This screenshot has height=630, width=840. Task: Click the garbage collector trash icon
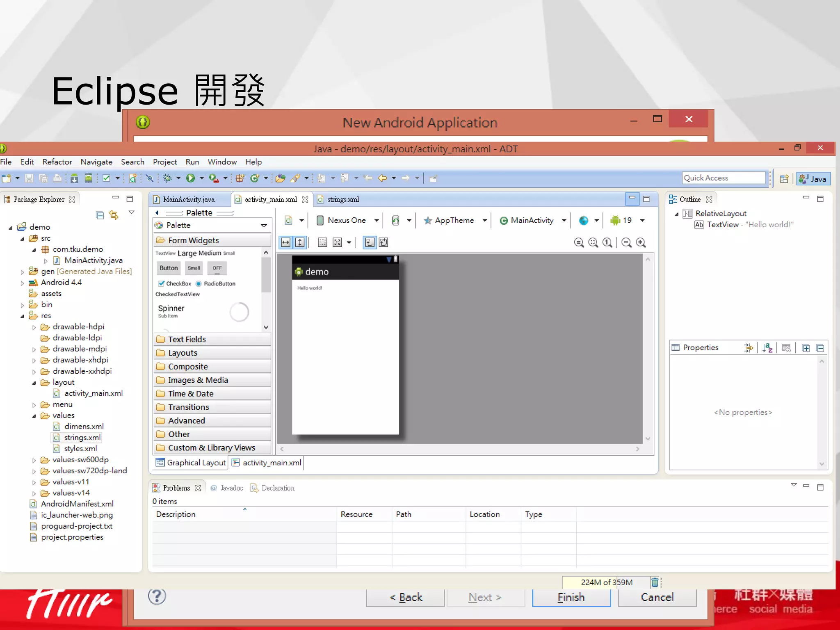[x=655, y=582]
